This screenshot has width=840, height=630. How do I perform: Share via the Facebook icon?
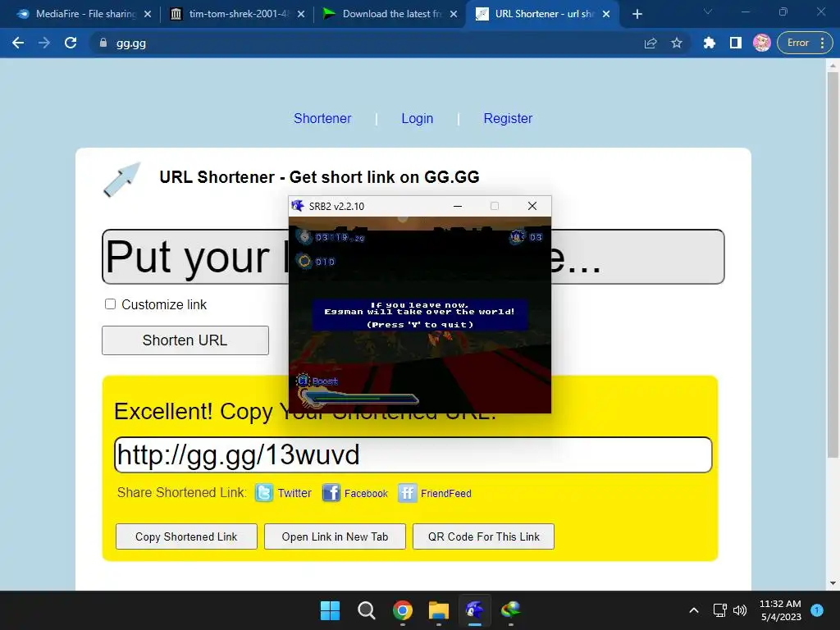pos(331,493)
